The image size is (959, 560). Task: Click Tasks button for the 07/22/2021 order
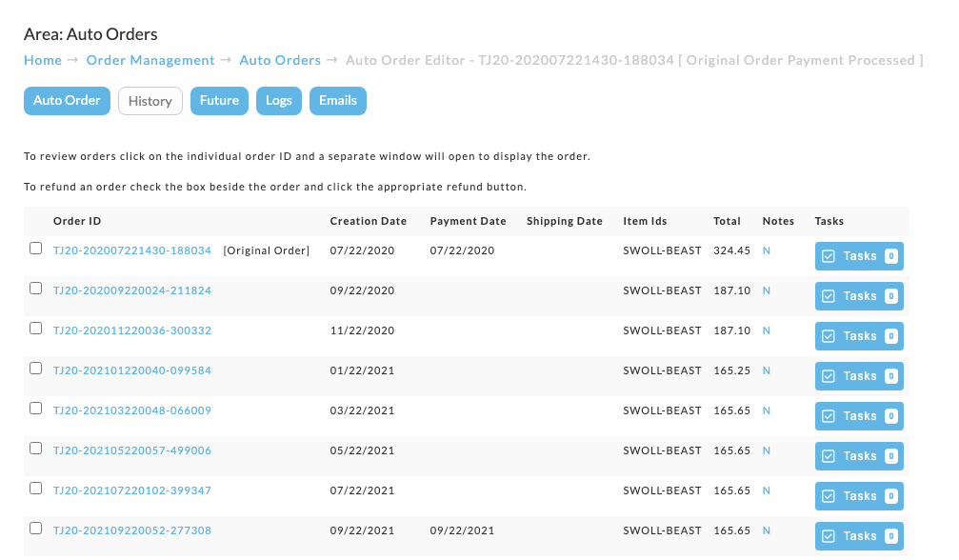(x=859, y=496)
